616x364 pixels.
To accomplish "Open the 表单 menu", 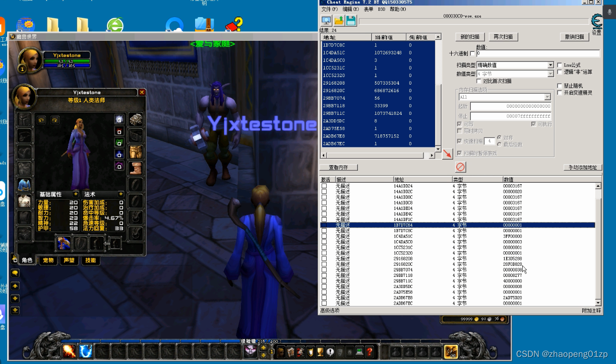I will click(x=368, y=9).
